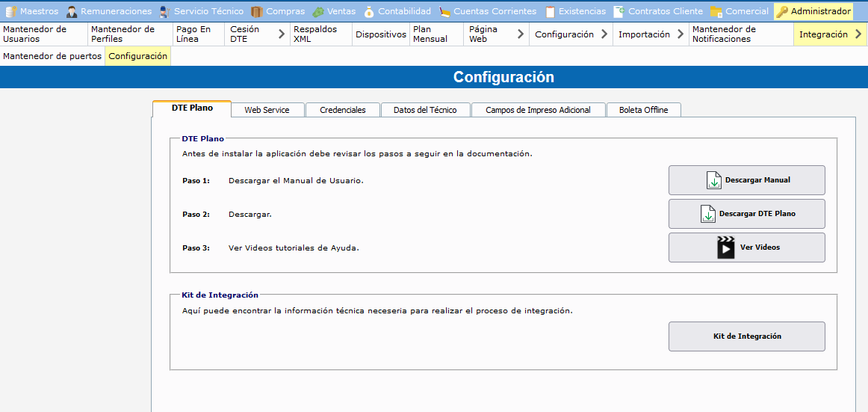This screenshot has height=412, width=868.
Task: Click the Contratos Cliente document icon
Action: click(x=619, y=11)
